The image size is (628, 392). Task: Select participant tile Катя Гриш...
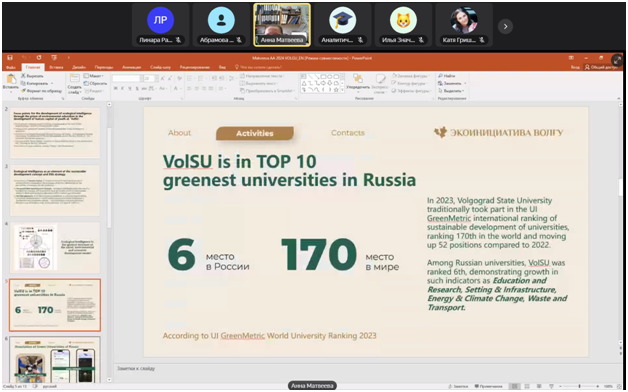[x=464, y=25]
